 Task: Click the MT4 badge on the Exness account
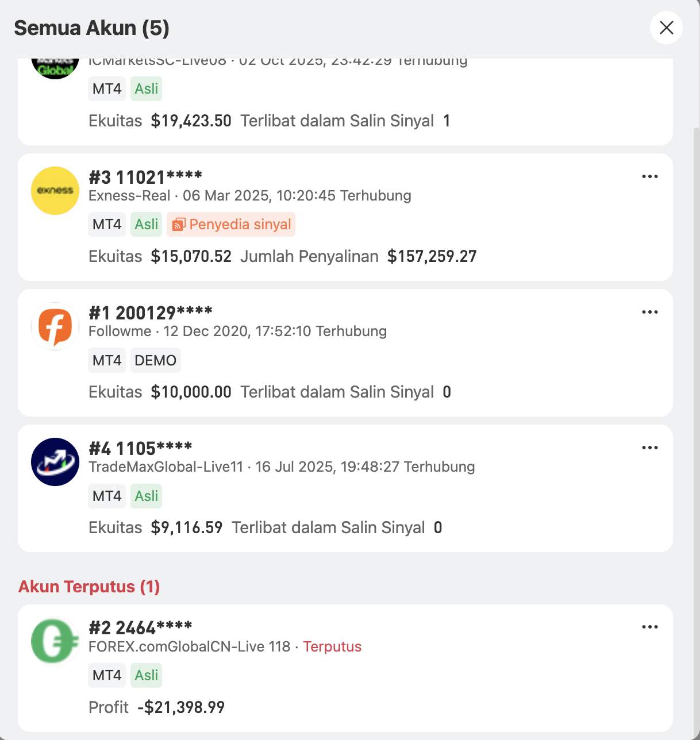click(106, 224)
